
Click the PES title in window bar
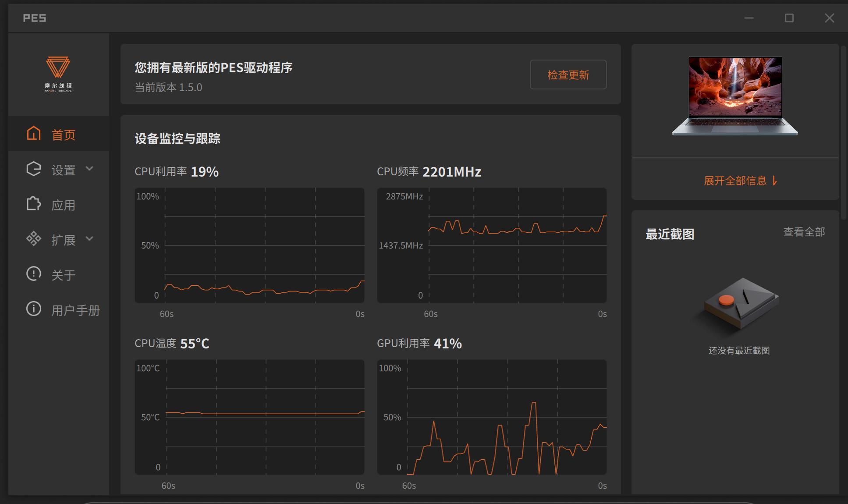coord(35,18)
